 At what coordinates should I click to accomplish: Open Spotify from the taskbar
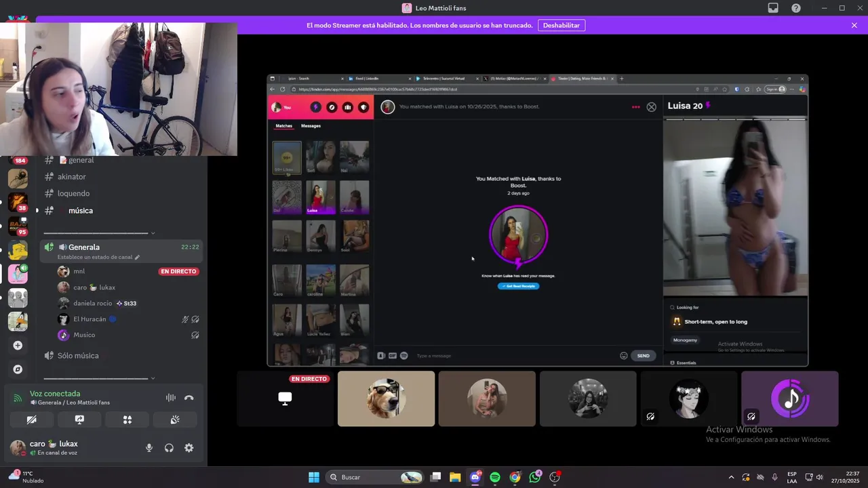click(x=495, y=477)
